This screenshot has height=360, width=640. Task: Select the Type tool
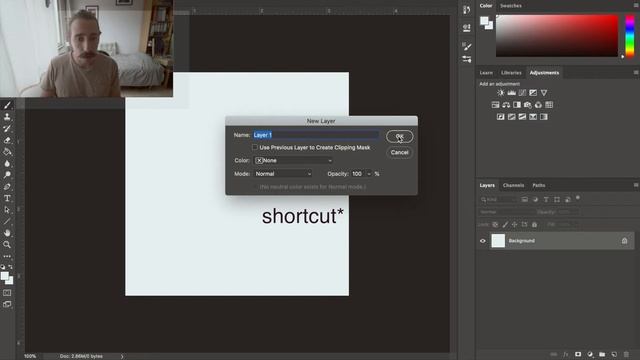(7, 198)
